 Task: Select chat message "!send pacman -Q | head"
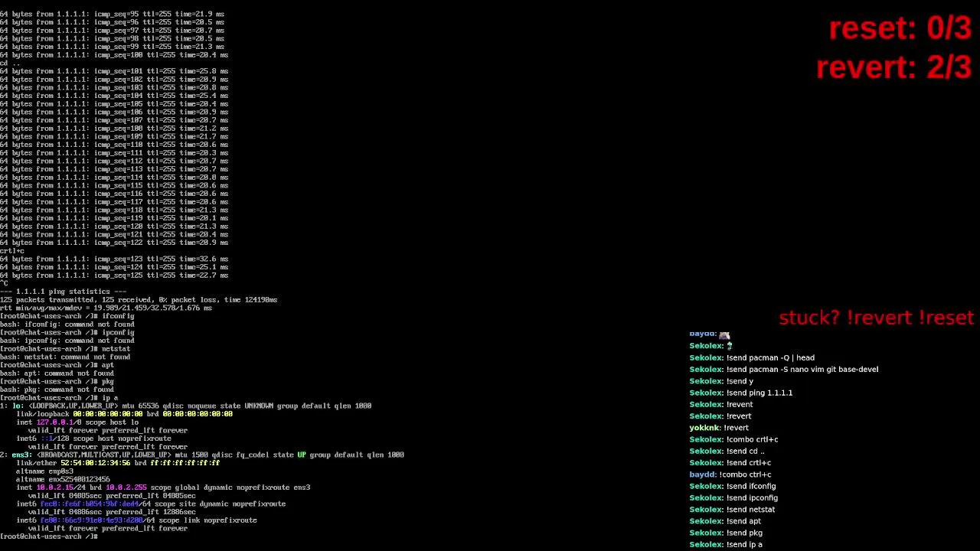[770, 358]
